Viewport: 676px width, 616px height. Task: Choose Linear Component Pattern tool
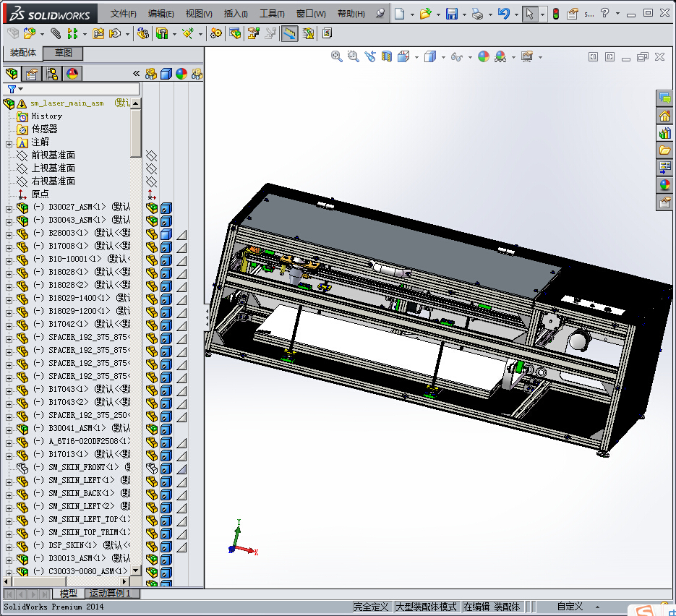(x=72, y=33)
